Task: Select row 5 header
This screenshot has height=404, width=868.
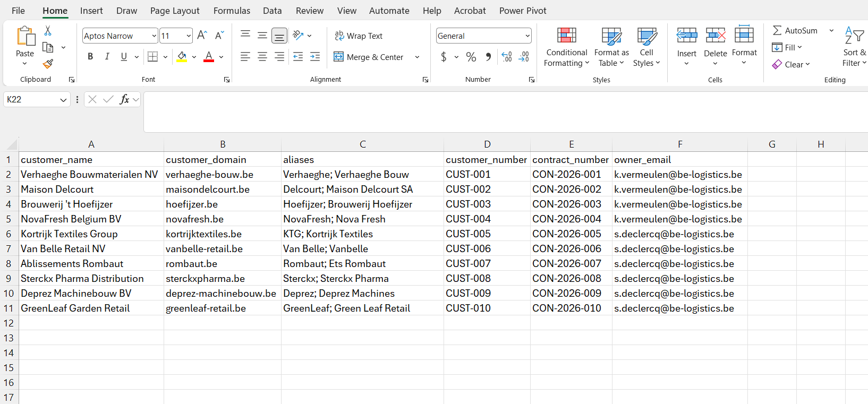Action: [x=8, y=219]
